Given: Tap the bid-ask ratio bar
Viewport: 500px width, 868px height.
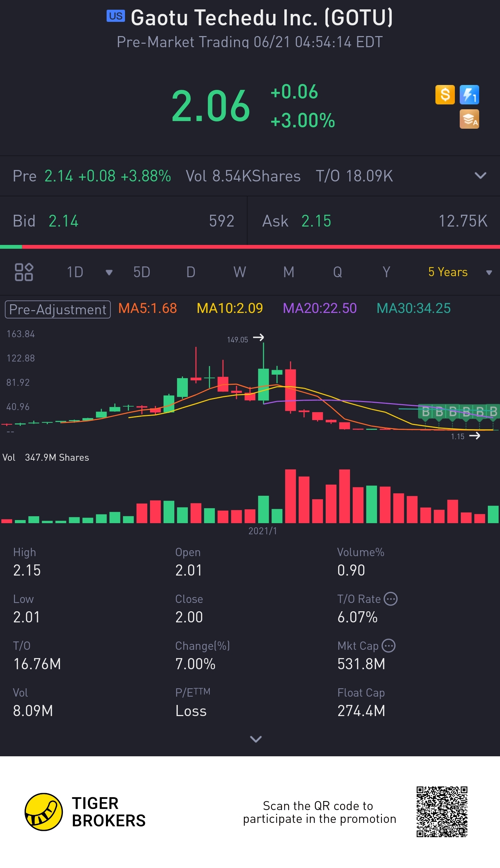Looking at the screenshot, I should (250, 247).
